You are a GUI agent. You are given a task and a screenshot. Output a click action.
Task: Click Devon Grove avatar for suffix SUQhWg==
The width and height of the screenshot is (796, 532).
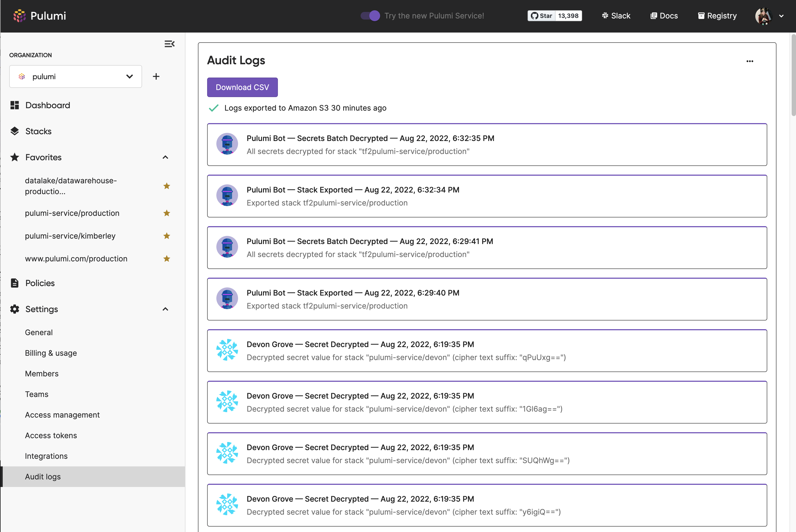(227, 453)
